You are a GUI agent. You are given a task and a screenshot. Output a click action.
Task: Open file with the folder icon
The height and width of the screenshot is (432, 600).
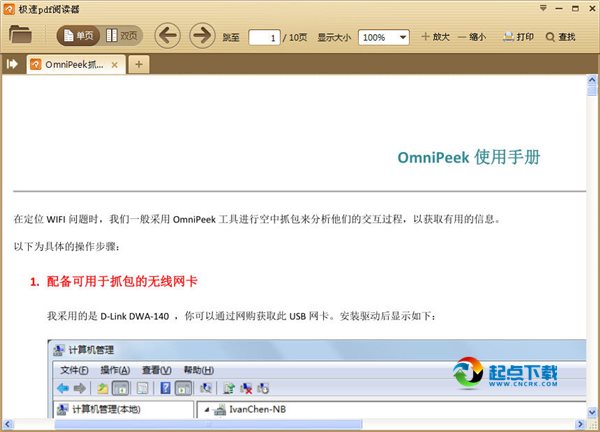pyautogui.click(x=20, y=35)
